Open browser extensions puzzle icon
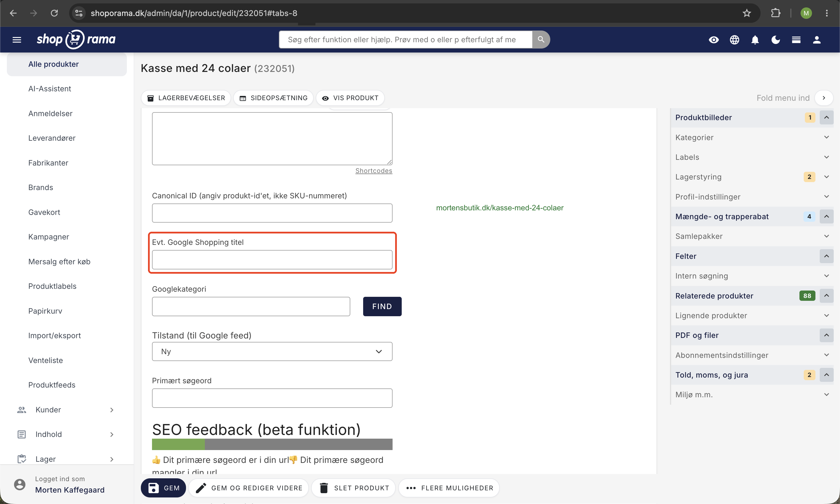Image resolution: width=840 pixels, height=504 pixels. point(775,13)
